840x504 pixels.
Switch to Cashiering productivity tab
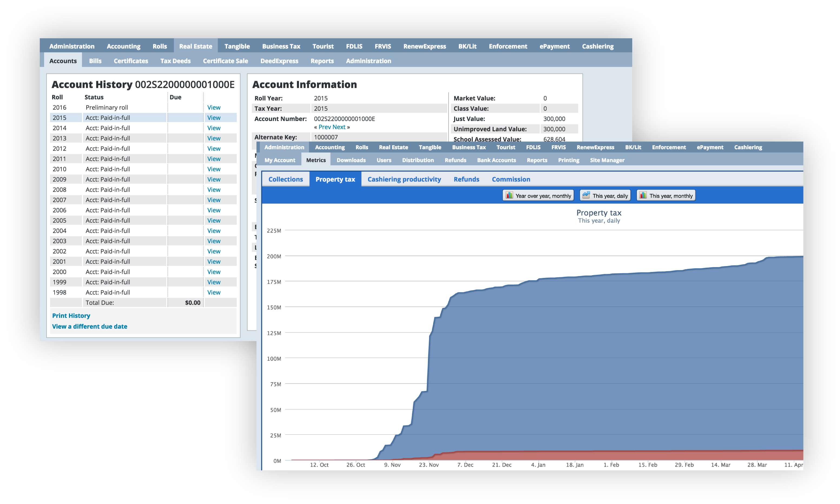pyautogui.click(x=404, y=179)
